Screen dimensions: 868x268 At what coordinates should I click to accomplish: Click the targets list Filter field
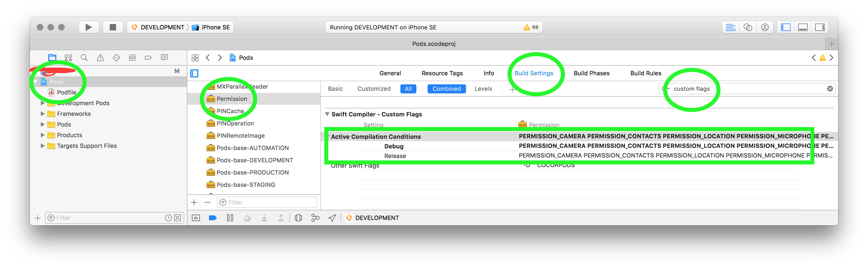pos(267,202)
